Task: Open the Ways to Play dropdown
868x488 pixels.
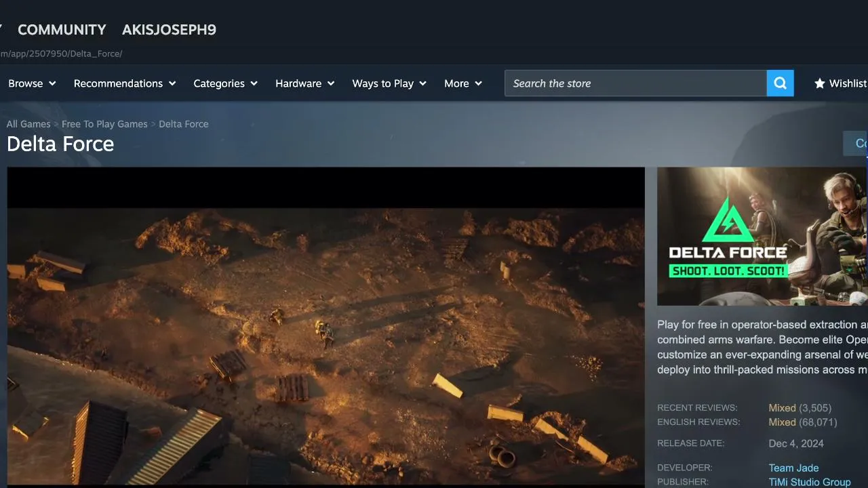Action: point(389,83)
